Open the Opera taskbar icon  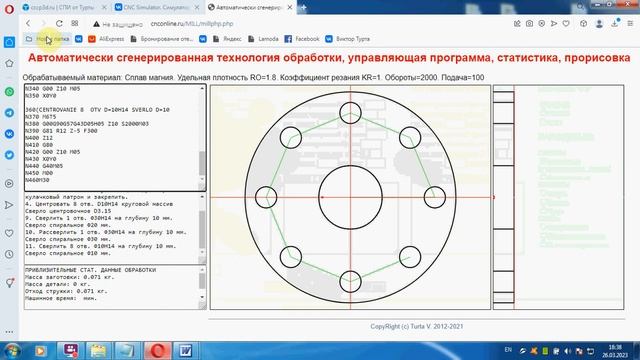click(158, 351)
